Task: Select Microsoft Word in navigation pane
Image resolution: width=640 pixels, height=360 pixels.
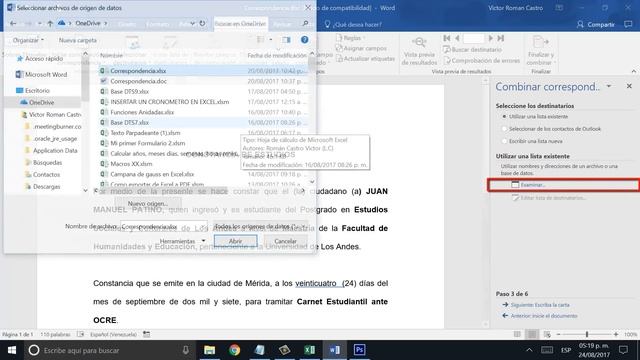Action: (x=41, y=75)
